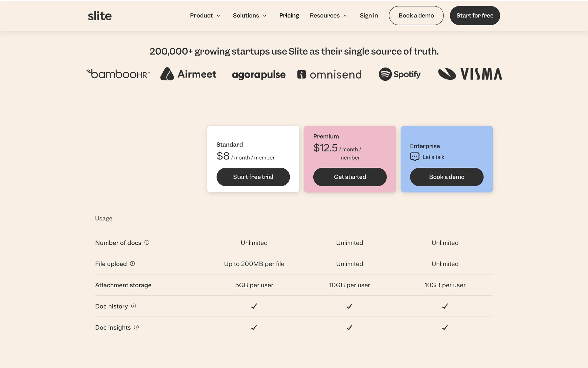Click info icon next to Doc history
The height and width of the screenshot is (368, 588).
134,306
